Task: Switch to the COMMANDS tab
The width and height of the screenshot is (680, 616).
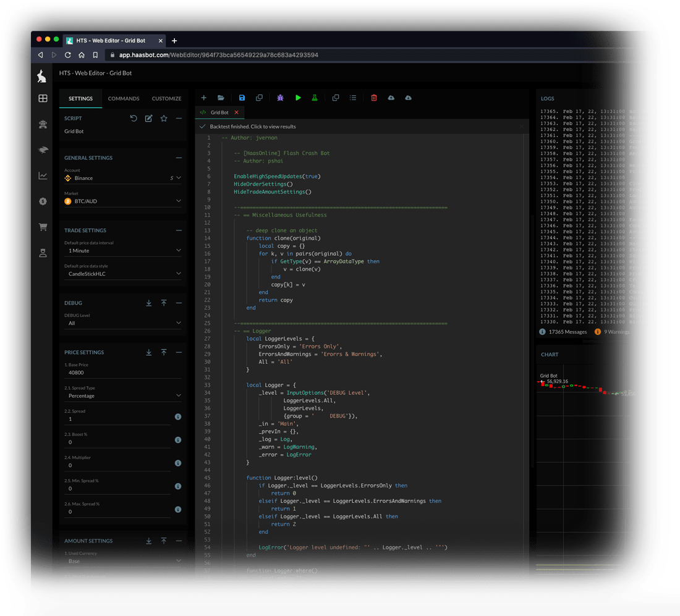Action: (124, 98)
